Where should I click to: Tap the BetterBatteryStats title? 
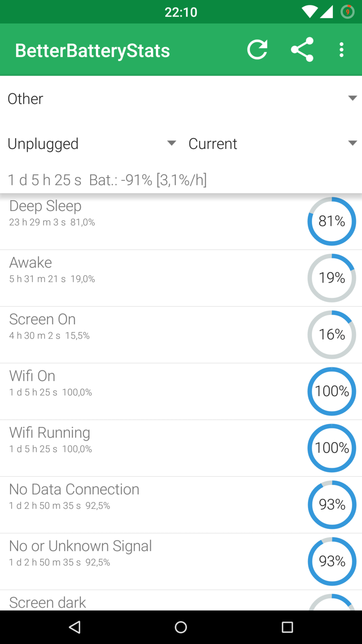coord(93,51)
